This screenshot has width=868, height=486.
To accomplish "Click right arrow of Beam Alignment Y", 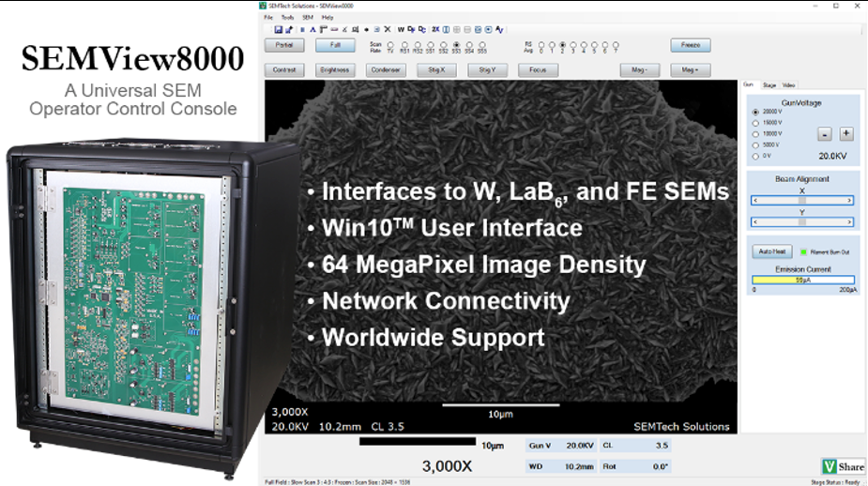I will pos(850,222).
